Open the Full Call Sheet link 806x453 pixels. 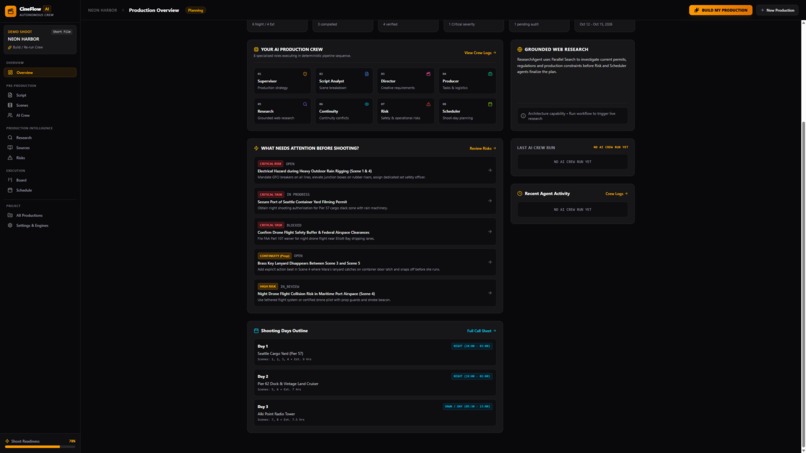tap(482, 331)
